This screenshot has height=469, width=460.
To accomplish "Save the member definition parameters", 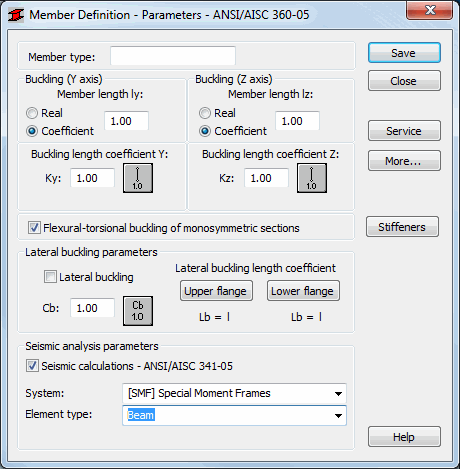I will coord(404,53).
